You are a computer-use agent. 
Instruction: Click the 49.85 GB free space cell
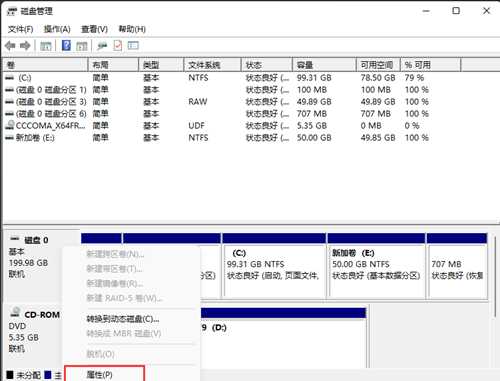pyautogui.click(x=378, y=138)
